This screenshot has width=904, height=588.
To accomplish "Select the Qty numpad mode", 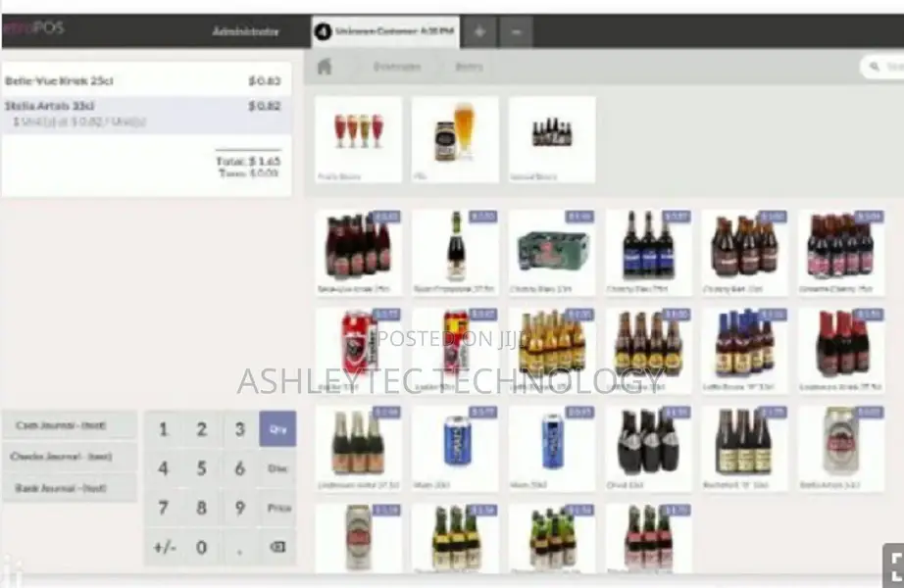I will (x=277, y=429).
